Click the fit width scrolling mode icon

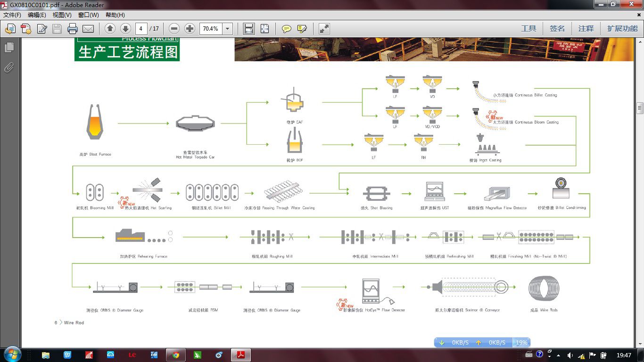pyautogui.click(x=249, y=29)
